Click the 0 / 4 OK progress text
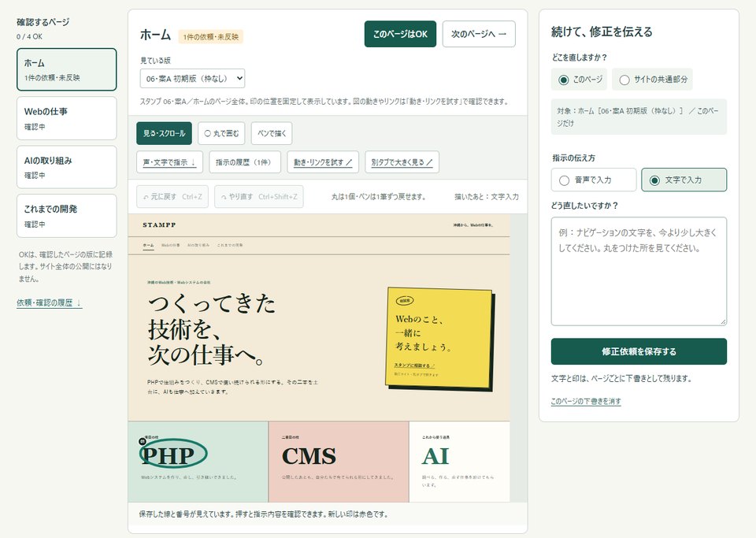756x538 pixels. pos(29,37)
